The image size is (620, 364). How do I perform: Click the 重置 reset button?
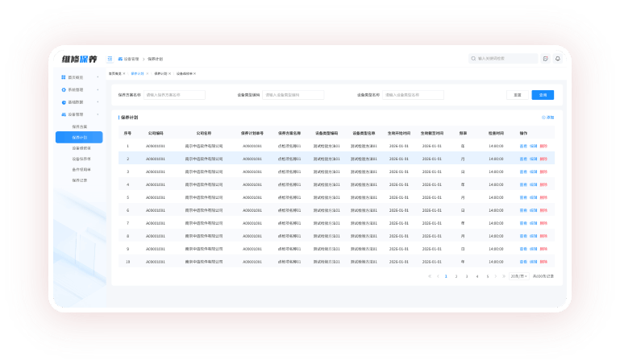(x=518, y=95)
